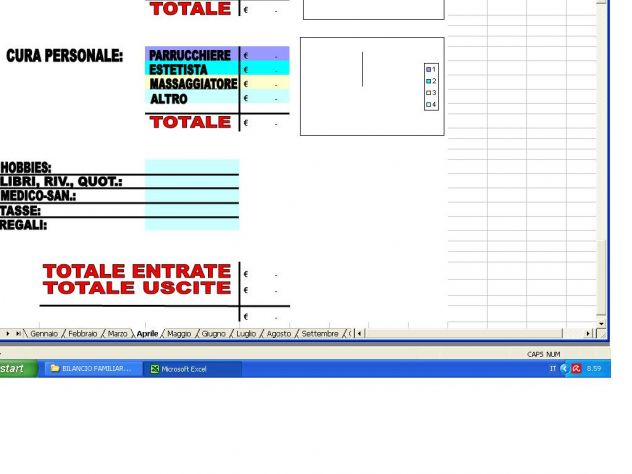Open the BILANCIO FAMILIAR folder taskbar button
The width and height of the screenshot is (632, 474).
(x=92, y=368)
